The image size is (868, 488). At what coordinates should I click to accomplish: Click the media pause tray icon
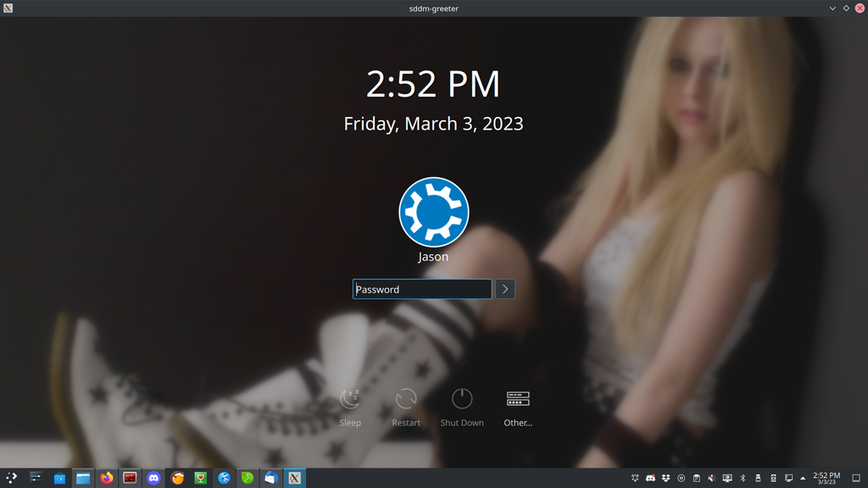pyautogui.click(x=682, y=479)
